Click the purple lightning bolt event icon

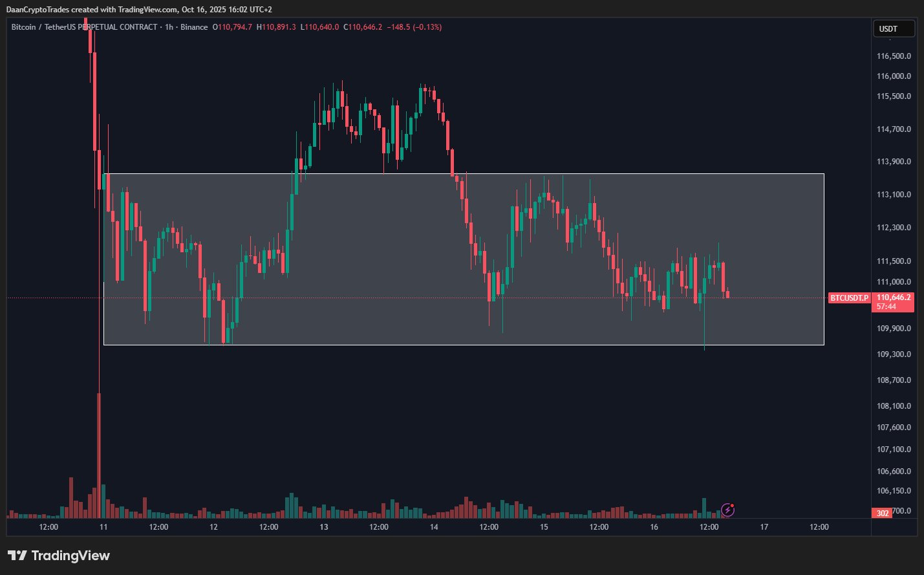pos(728,510)
